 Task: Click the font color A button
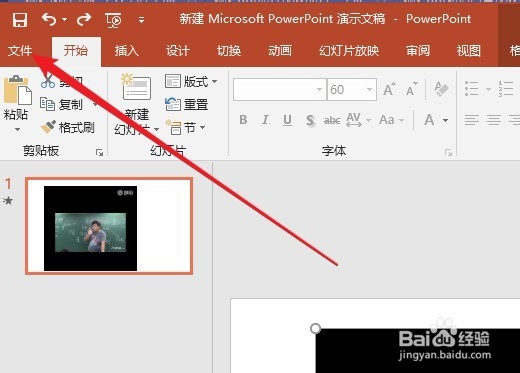429,120
